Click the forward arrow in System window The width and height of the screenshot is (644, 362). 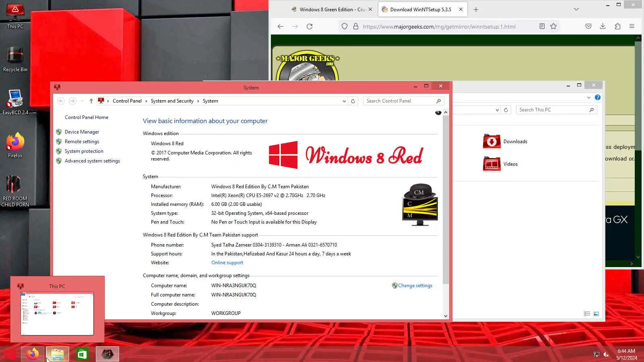pos(72,101)
